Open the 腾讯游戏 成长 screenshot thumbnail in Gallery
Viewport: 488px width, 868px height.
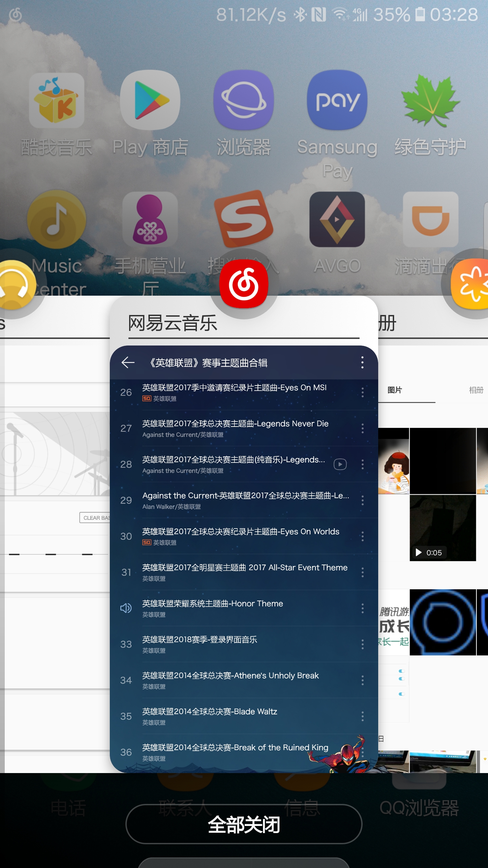[394, 622]
